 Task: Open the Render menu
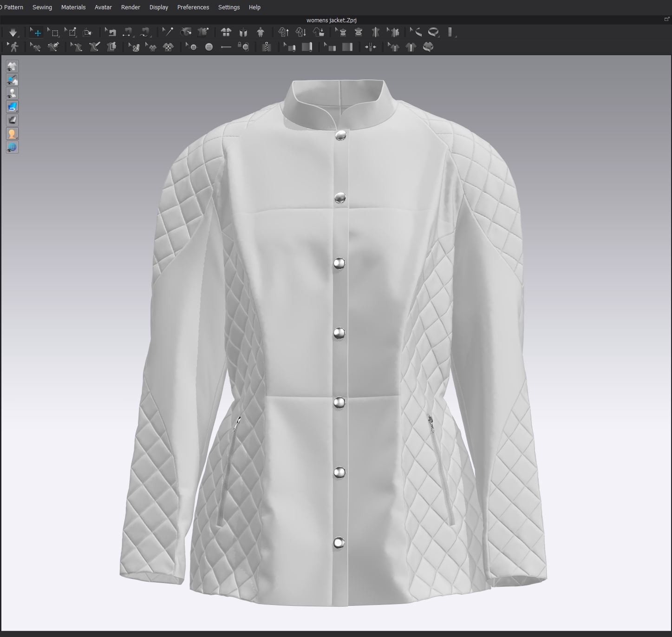pos(130,7)
